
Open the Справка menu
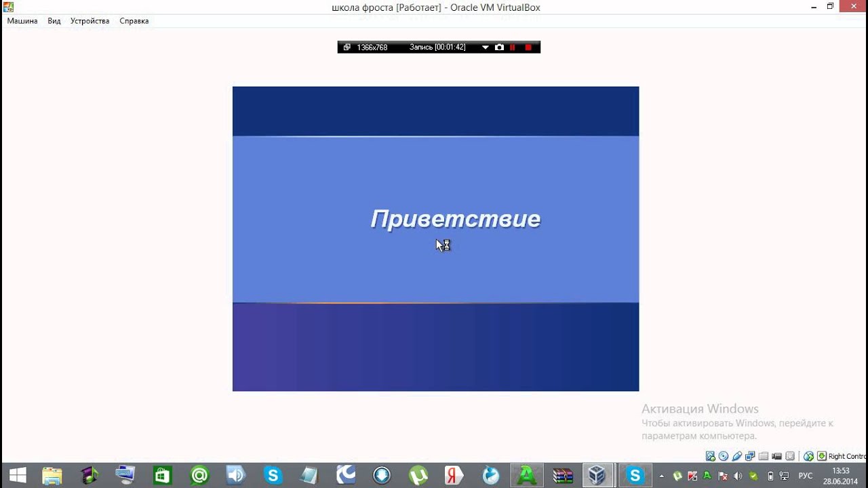click(134, 21)
